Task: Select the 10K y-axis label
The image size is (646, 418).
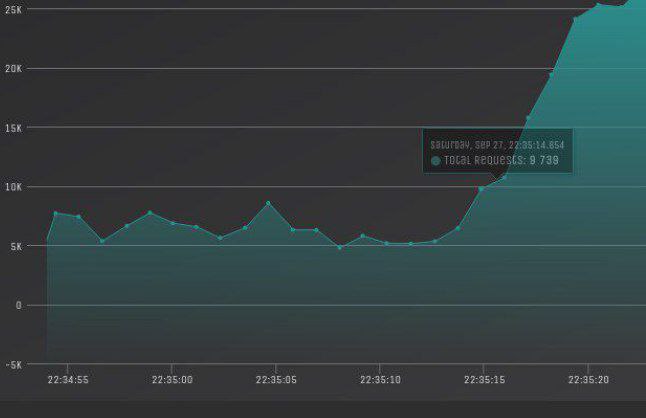Action: tap(13, 187)
